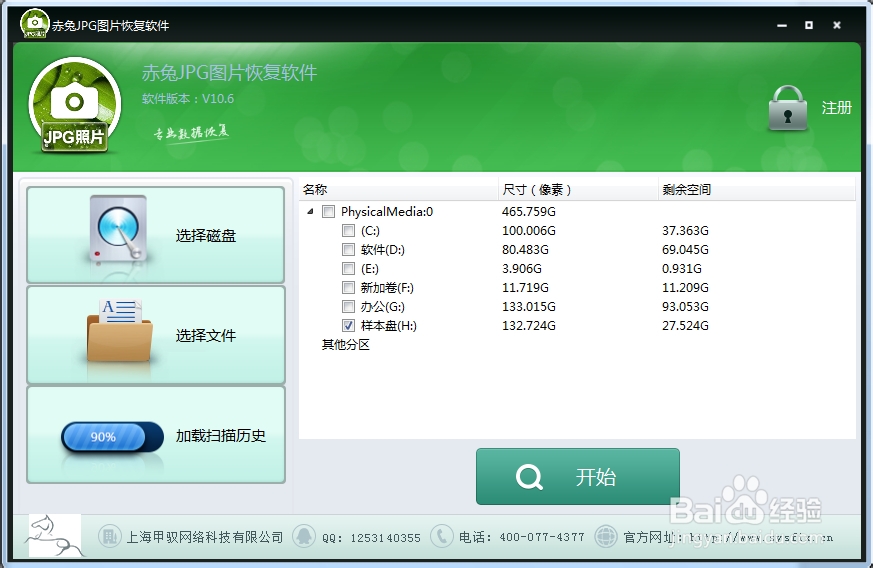Check the (C:) drive checkbox
This screenshot has height=568, width=873.
coord(349,231)
